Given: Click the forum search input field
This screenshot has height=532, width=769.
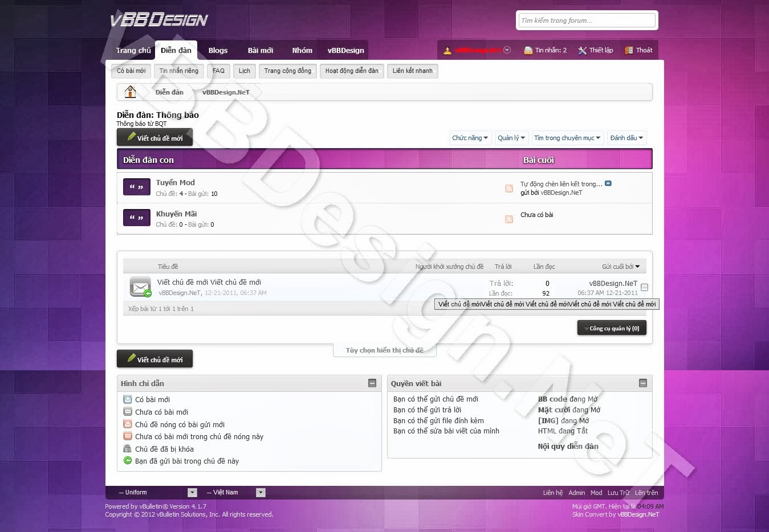Looking at the screenshot, I should [587, 21].
